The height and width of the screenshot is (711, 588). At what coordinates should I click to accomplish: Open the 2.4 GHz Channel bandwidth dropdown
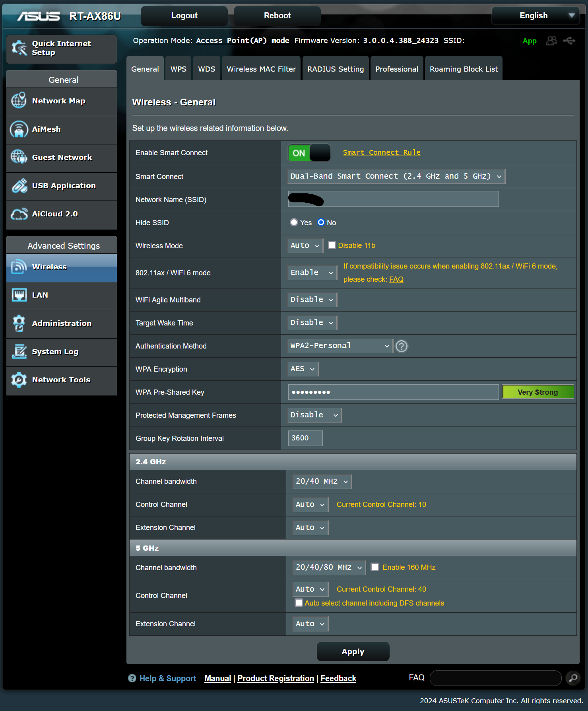click(x=322, y=481)
